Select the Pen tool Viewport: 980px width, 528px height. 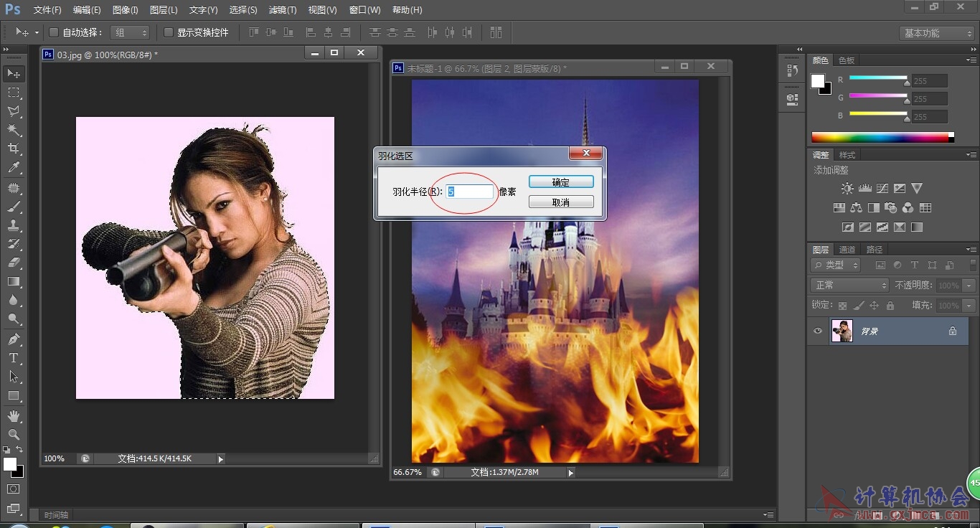(14, 339)
